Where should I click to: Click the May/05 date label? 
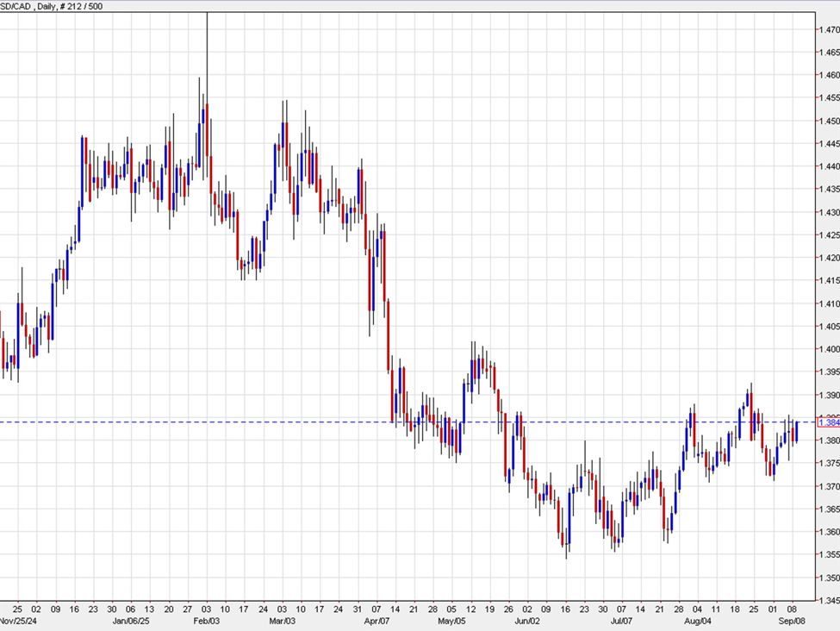(452, 618)
